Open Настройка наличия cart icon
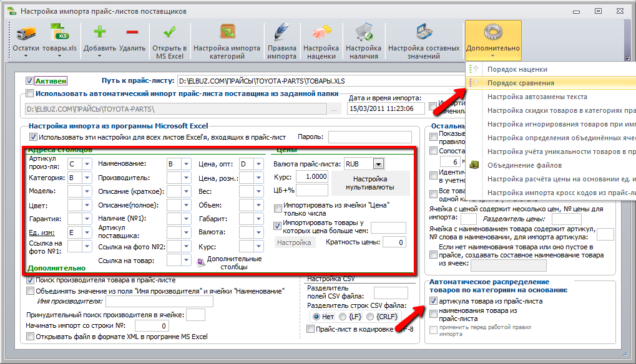This screenshot has height=364, width=636. tap(364, 32)
